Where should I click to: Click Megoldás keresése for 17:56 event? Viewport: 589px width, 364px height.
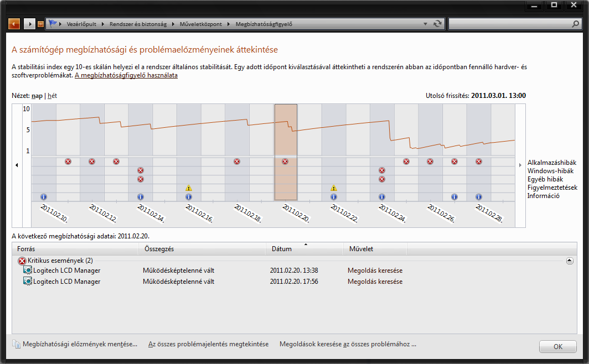pos(375,282)
